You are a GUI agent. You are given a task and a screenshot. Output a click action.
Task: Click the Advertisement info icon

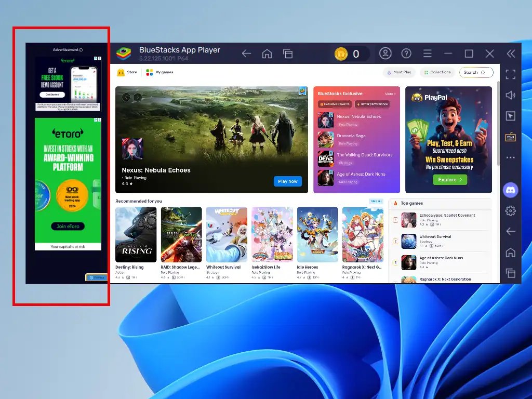(81, 50)
